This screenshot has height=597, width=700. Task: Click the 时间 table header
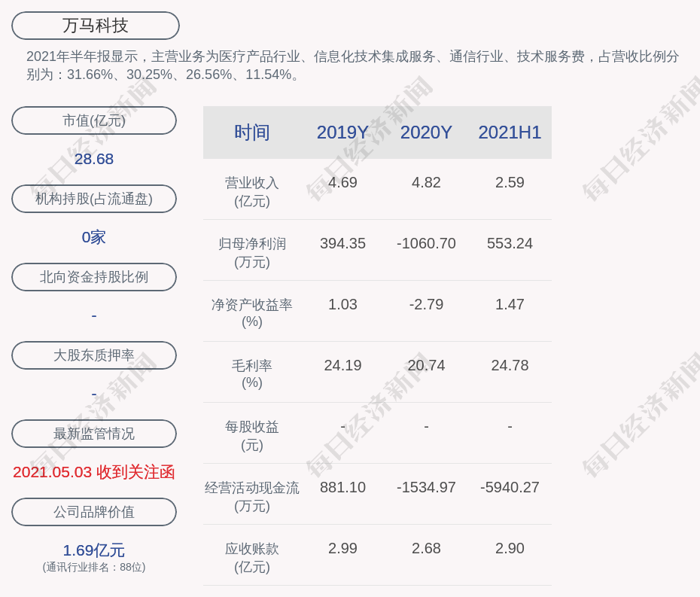pos(252,132)
